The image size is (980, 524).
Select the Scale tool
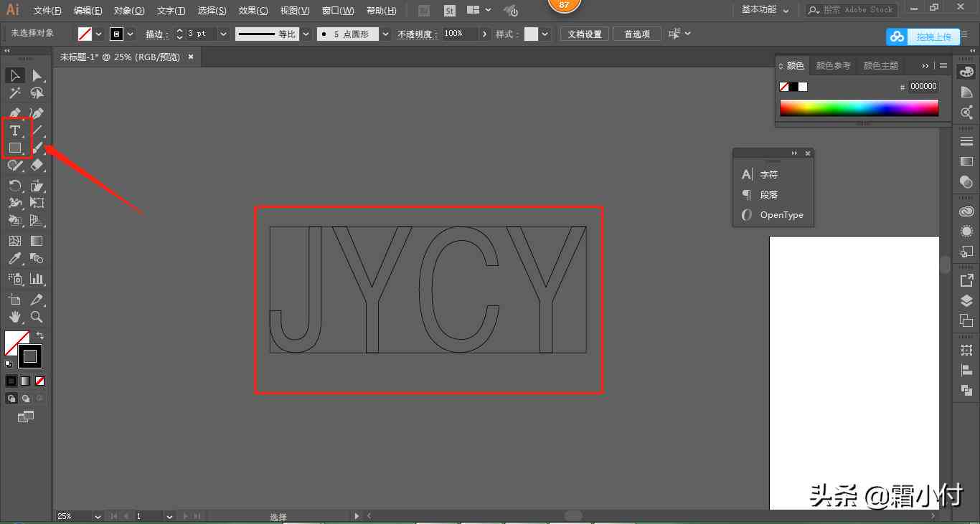pyautogui.click(x=37, y=186)
